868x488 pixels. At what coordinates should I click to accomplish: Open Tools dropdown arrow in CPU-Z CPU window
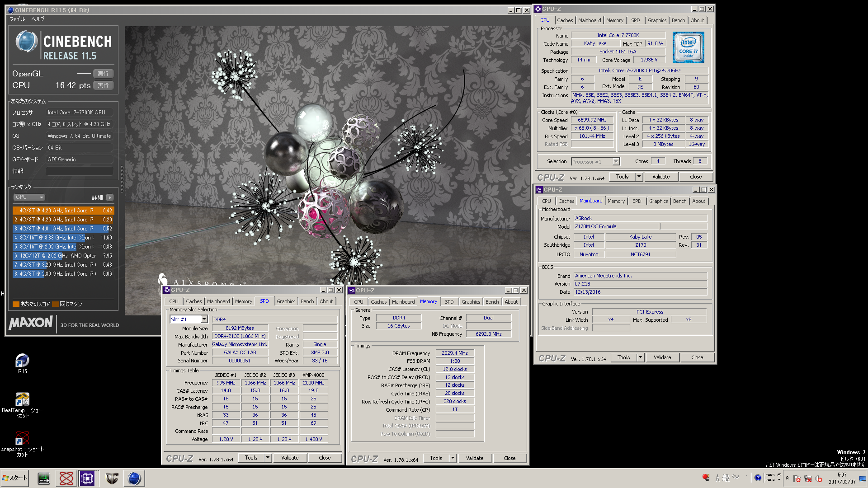click(x=639, y=177)
